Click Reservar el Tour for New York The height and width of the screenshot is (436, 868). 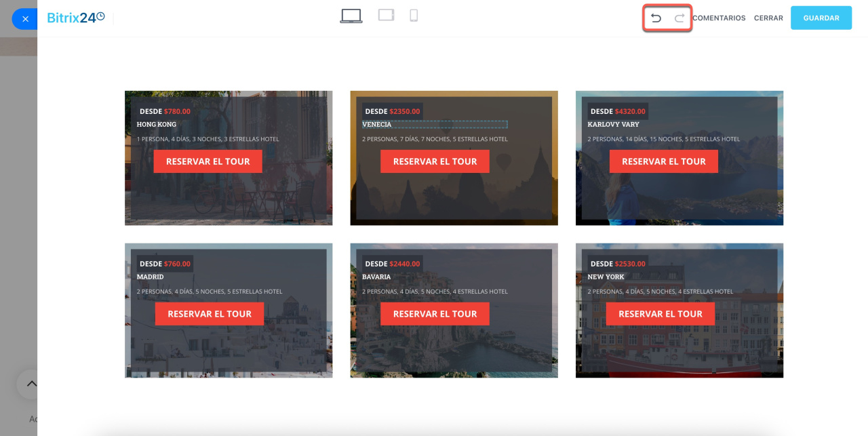click(660, 314)
